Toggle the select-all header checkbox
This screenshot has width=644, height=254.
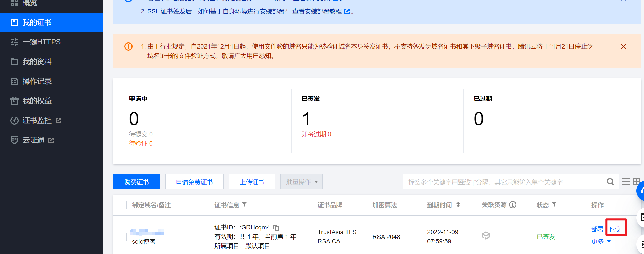(123, 205)
